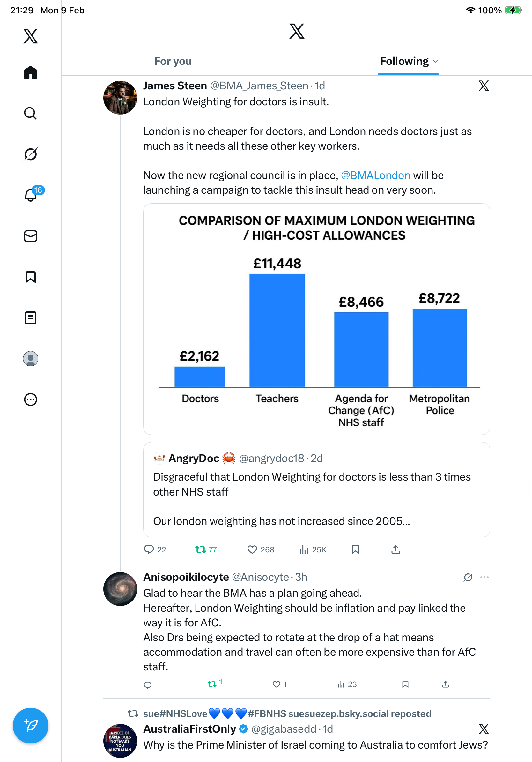Switch to the For you tab
The height and width of the screenshot is (762, 532).
pos(173,61)
